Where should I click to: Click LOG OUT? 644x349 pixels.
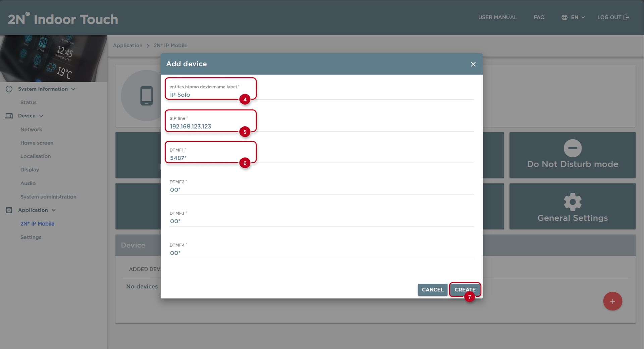[x=613, y=17]
